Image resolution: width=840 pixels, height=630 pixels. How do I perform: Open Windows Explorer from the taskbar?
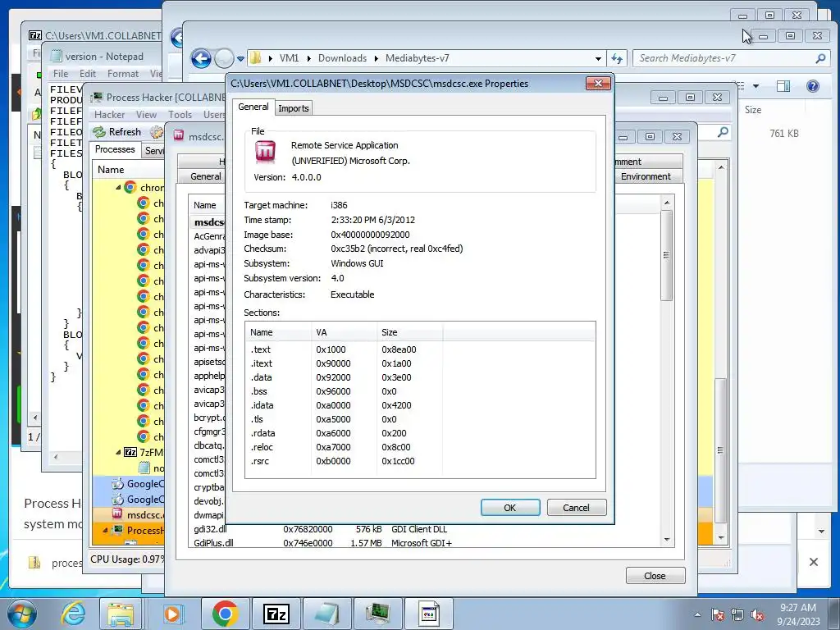pyautogui.click(x=121, y=614)
